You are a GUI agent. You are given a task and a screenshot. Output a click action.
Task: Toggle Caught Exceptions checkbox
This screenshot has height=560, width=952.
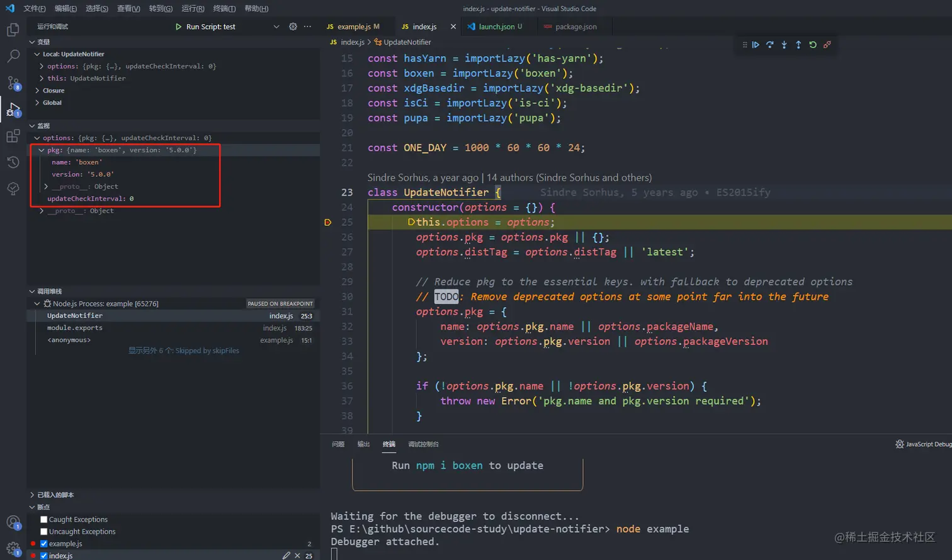coord(44,520)
